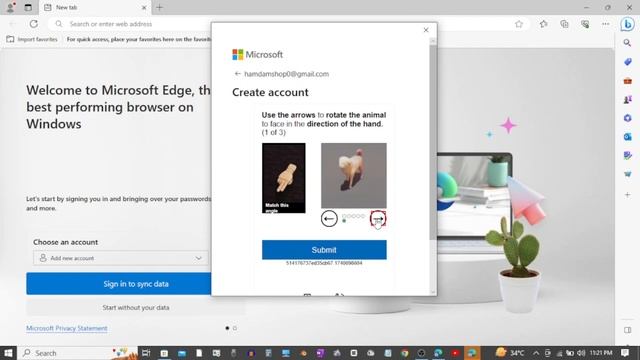
Task: Open the clock showing 11:21 PM
Action: click(601, 353)
